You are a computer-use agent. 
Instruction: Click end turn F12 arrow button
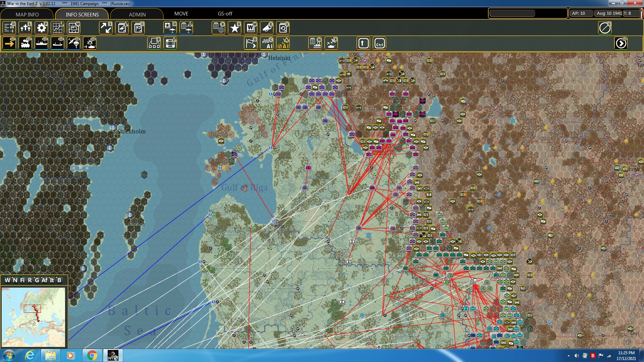click(621, 44)
